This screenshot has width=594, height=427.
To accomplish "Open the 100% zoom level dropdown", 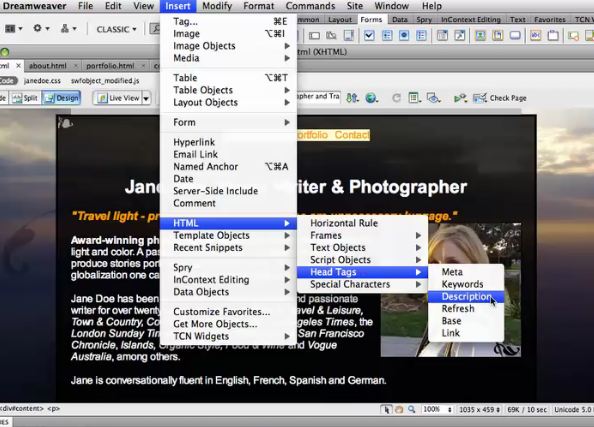I will (438, 410).
